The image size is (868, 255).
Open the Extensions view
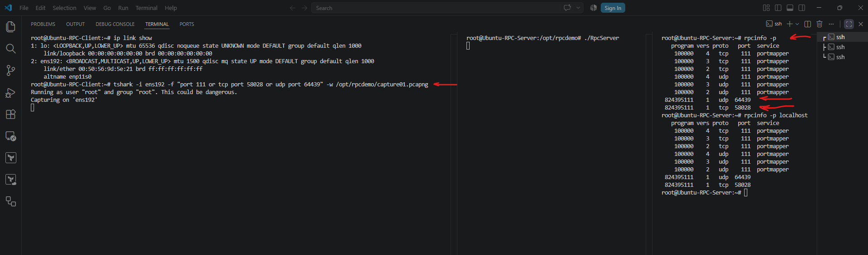[x=10, y=114]
